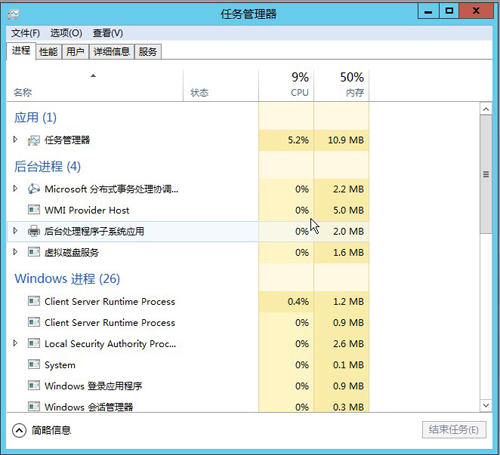The image size is (500, 455).
Task: Sort by the CPU column header
Action: (286, 85)
